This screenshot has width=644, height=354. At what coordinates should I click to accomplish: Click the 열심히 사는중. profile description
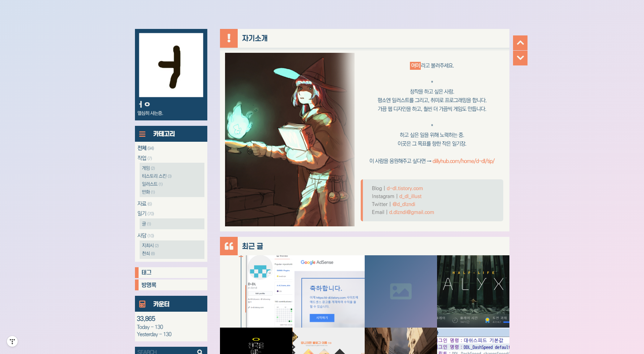150,113
